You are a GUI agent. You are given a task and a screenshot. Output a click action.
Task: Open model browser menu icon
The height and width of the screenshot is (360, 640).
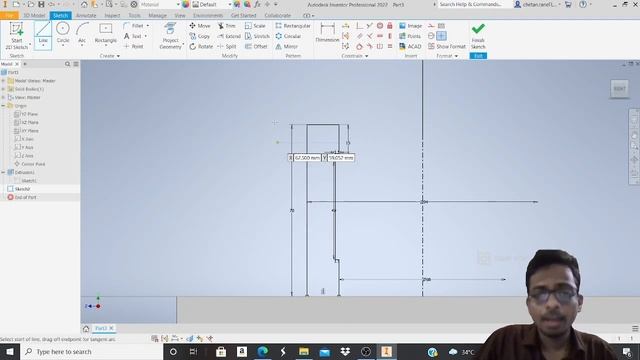76,64
